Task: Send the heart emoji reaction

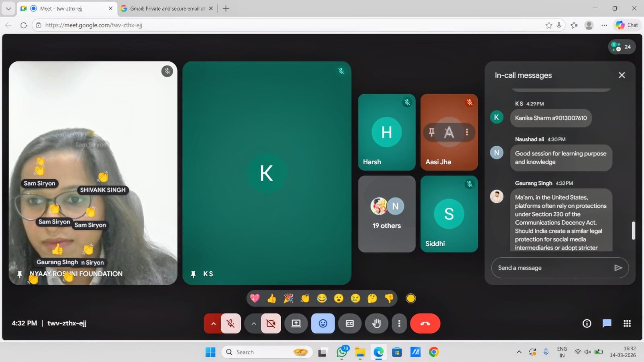Action: (x=255, y=298)
